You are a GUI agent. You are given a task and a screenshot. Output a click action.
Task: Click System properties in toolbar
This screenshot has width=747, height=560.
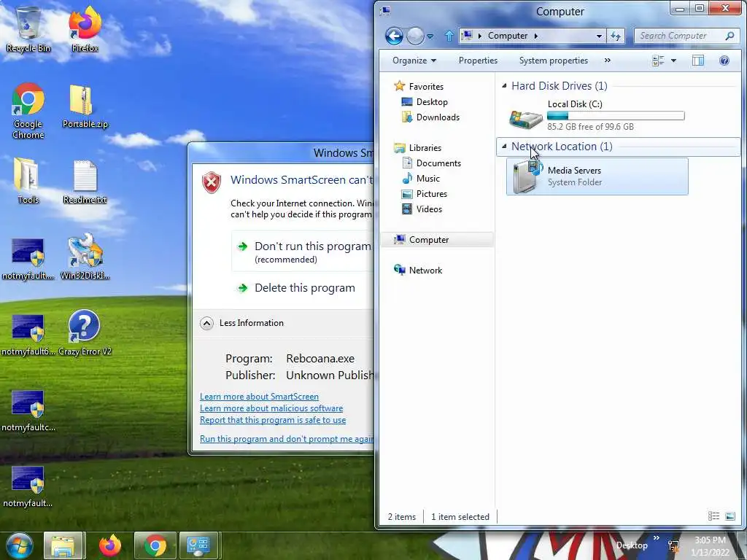[x=554, y=61]
